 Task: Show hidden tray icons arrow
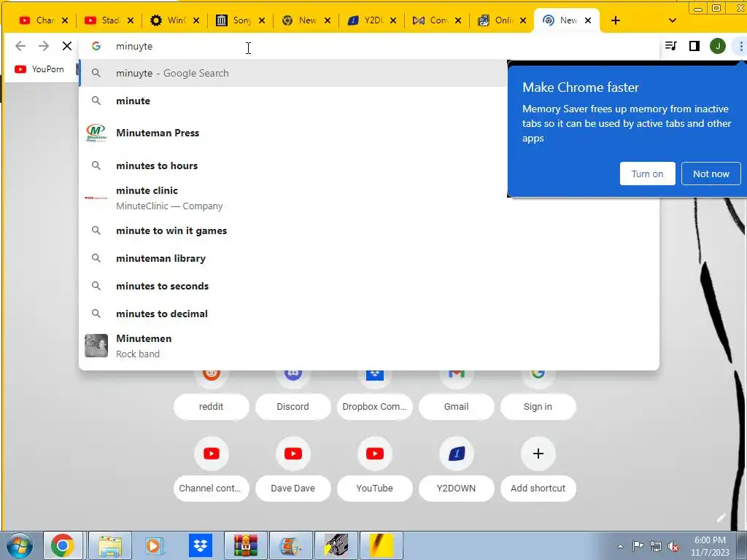pos(620,546)
